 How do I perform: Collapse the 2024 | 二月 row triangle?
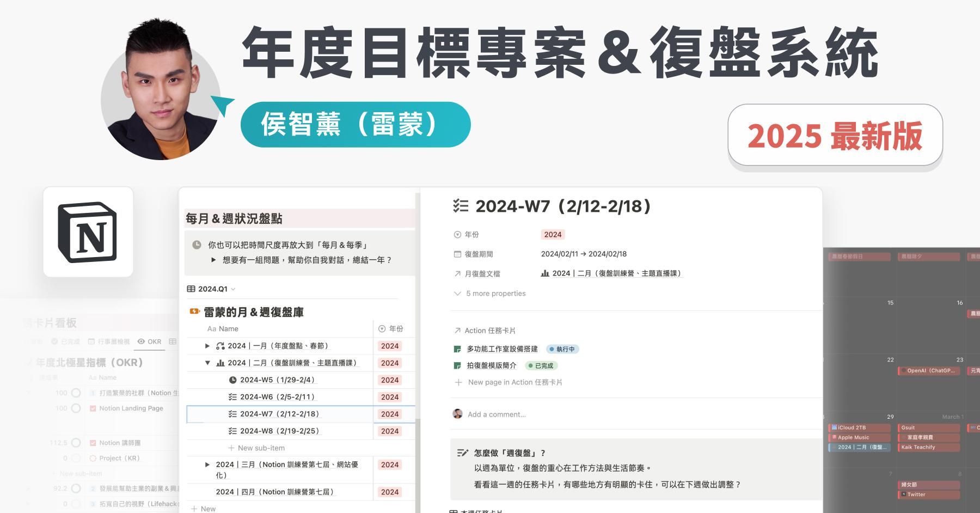pyautogui.click(x=207, y=363)
